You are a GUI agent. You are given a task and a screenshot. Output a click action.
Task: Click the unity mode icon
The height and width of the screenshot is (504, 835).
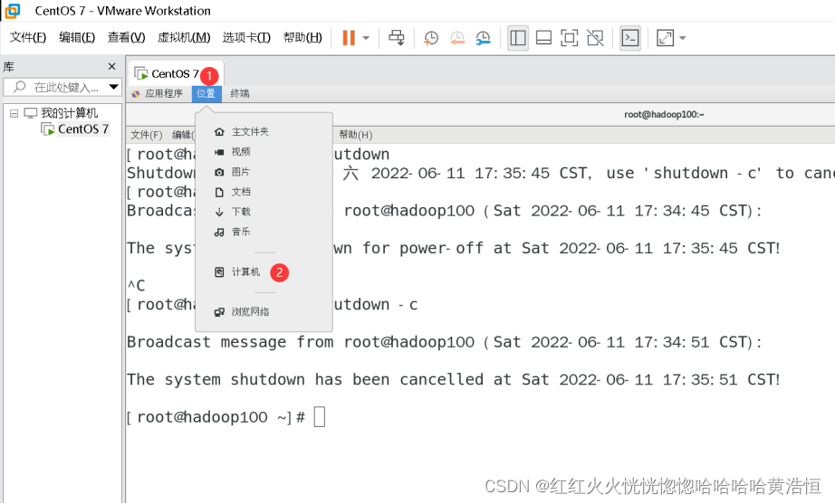pos(595,38)
